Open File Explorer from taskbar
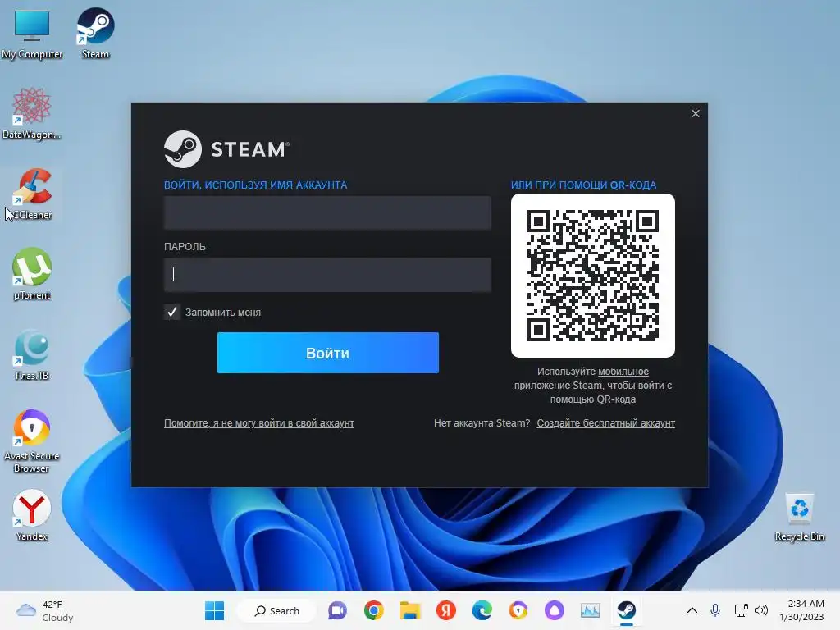The height and width of the screenshot is (630, 840). tap(410, 610)
